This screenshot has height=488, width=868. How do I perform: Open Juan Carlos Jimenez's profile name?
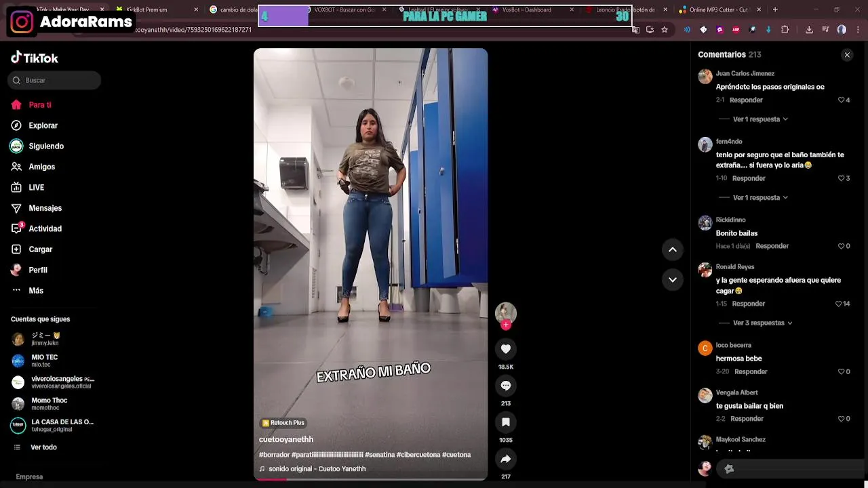click(745, 73)
